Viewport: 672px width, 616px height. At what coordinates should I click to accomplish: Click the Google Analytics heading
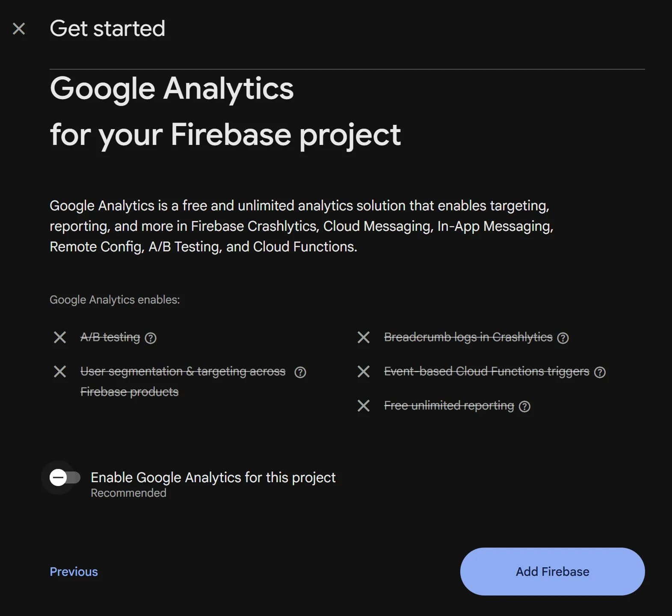click(172, 88)
